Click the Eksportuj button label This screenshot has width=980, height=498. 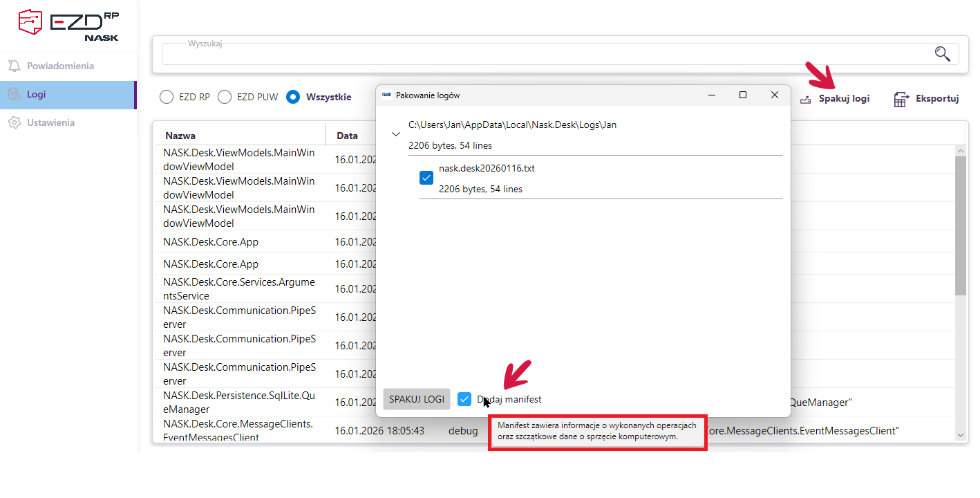click(936, 99)
